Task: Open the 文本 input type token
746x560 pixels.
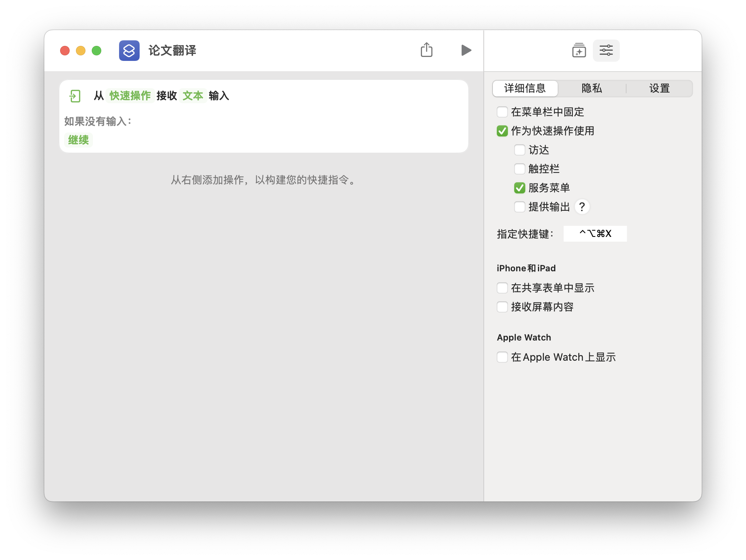Action: 193,96
